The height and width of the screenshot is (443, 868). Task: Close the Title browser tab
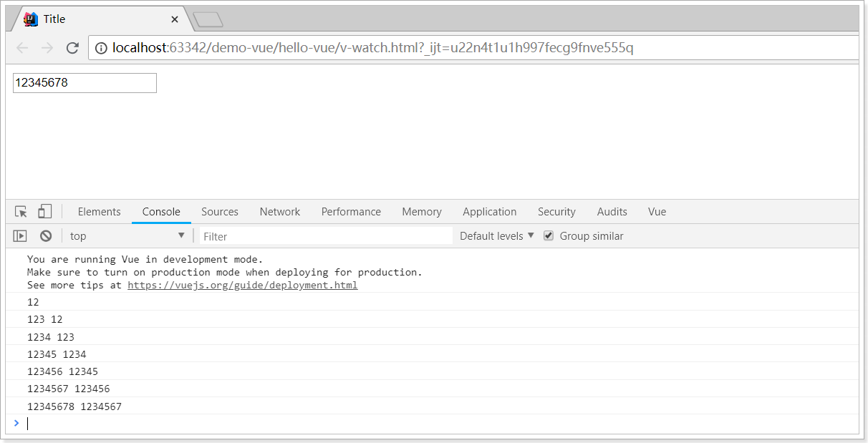coord(175,19)
